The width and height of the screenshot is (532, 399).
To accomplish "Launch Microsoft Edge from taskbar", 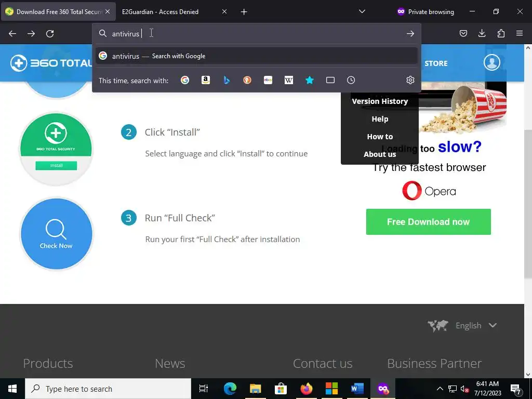I will point(230,389).
